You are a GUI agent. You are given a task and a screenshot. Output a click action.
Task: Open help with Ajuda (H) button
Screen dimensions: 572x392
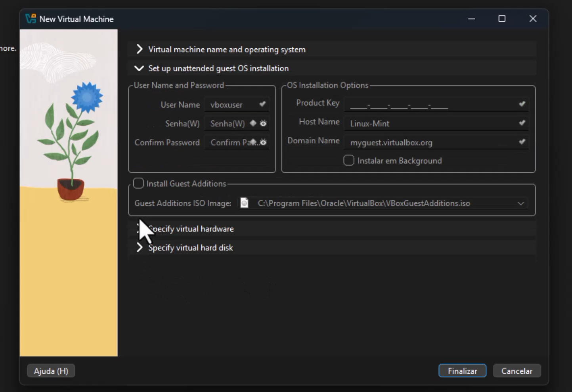click(x=51, y=371)
